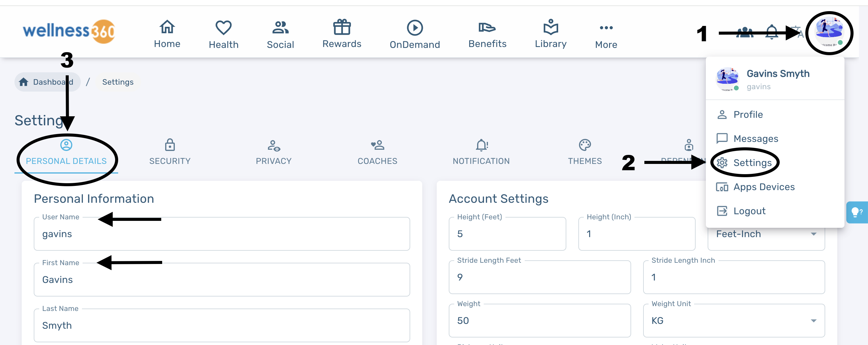Click the notification bell in header
The height and width of the screenshot is (345, 868).
(772, 32)
